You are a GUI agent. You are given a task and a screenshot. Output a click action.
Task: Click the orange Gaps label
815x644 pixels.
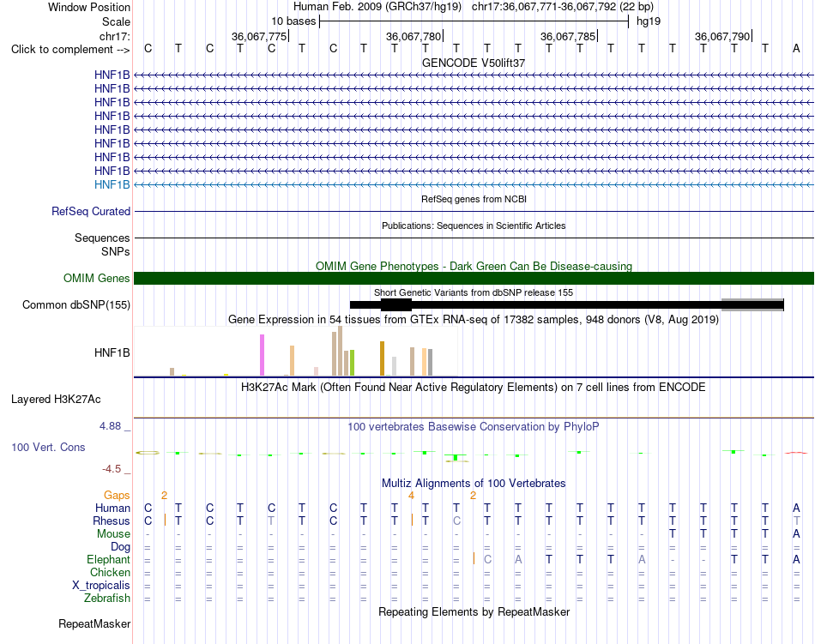coord(117,496)
